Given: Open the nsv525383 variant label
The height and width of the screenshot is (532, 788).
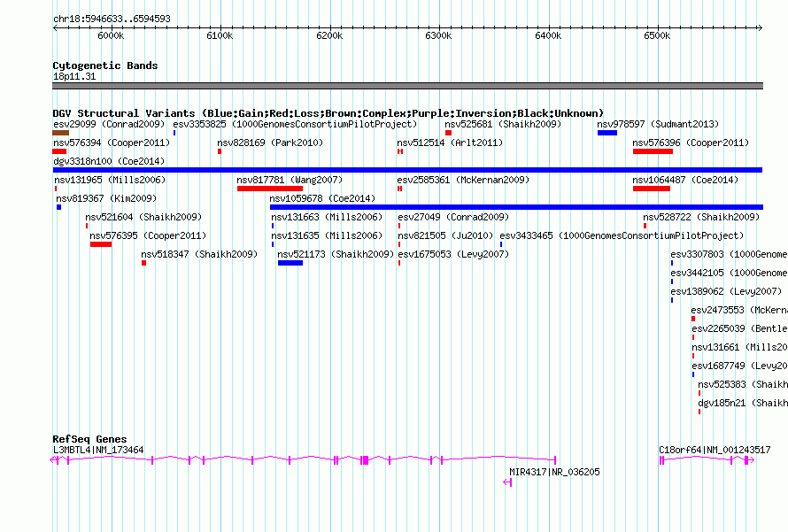Looking at the screenshot, I should (x=743, y=384).
